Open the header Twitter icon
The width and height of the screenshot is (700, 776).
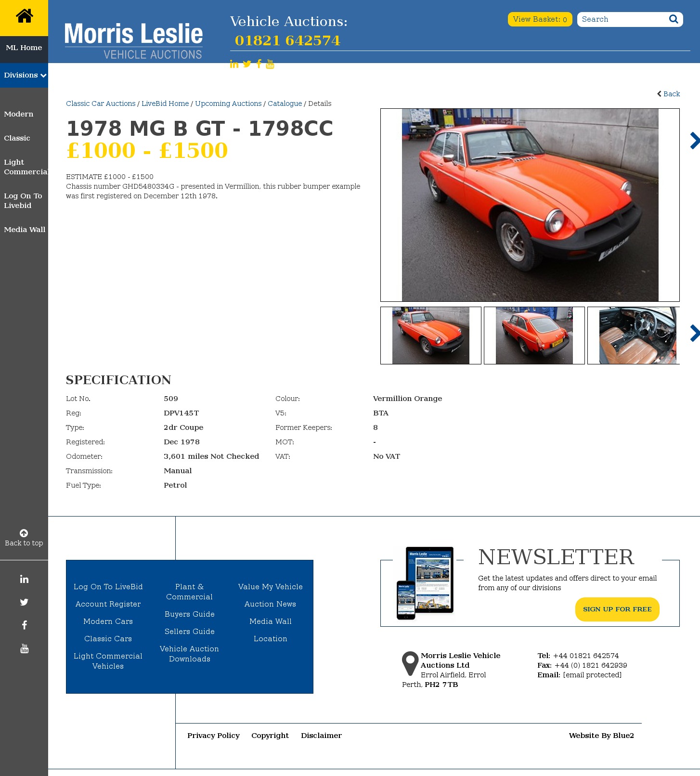[x=247, y=64]
